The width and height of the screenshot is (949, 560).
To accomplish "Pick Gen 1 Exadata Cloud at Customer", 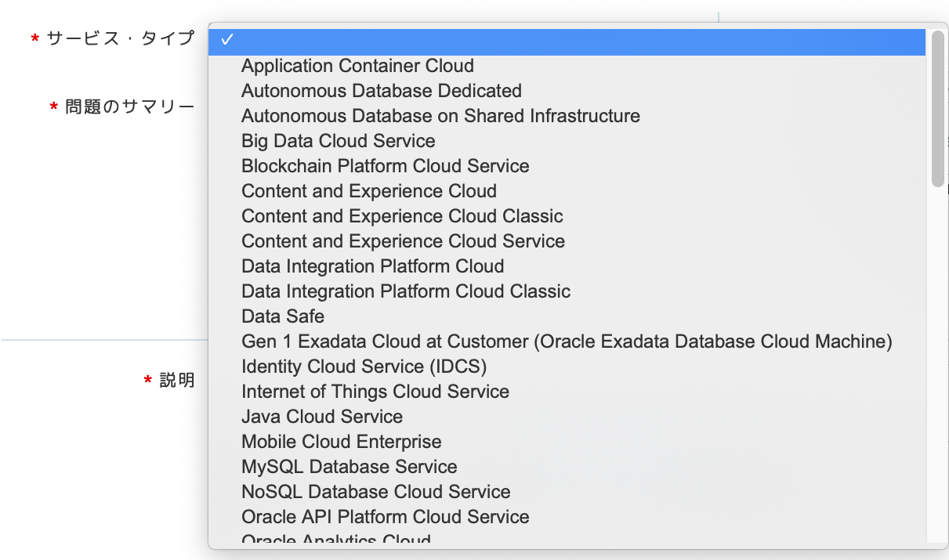I will click(567, 341).
